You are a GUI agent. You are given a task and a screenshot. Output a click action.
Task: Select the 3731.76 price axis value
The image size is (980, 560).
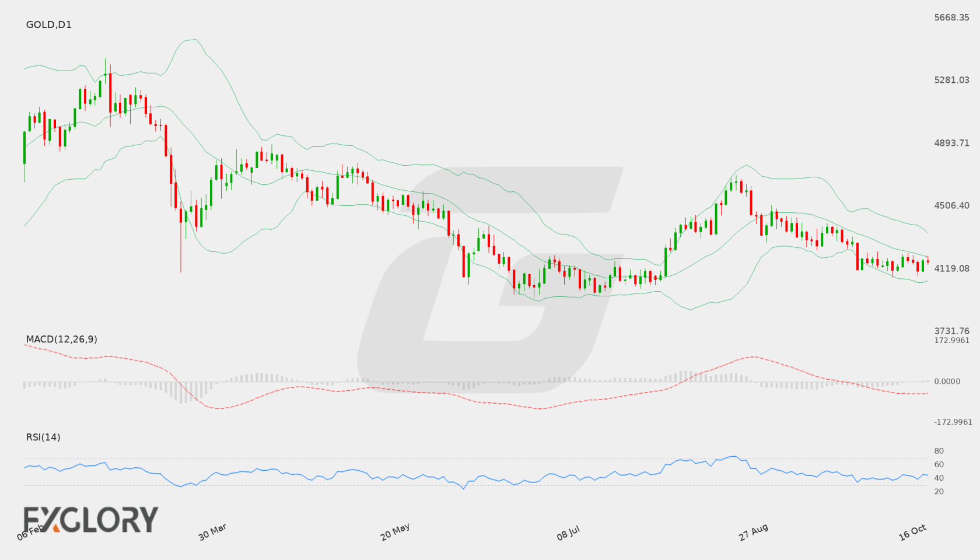click(952, 331)
